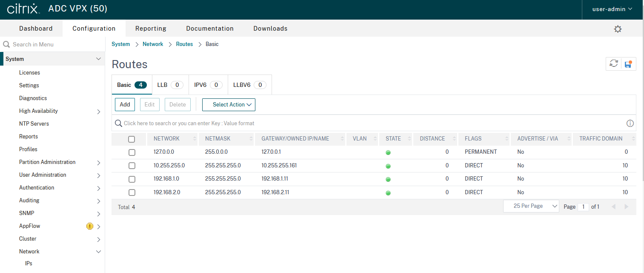Open the user-admin account menu

click(613, 9)
